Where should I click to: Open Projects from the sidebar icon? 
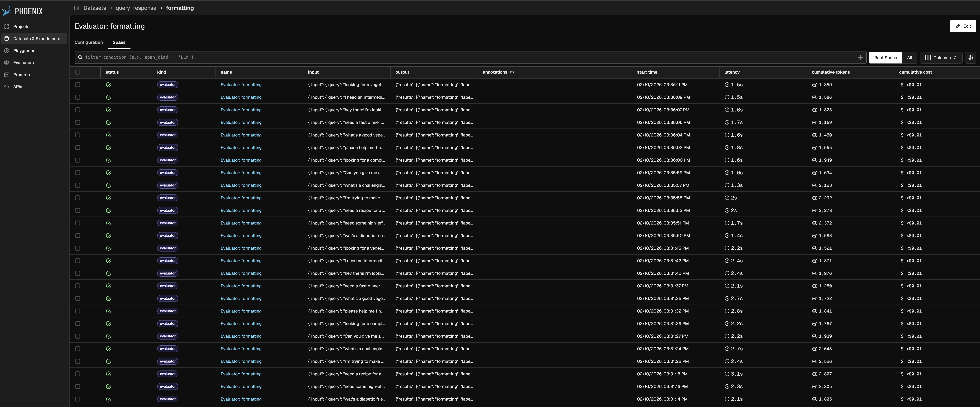pos(6,27)
